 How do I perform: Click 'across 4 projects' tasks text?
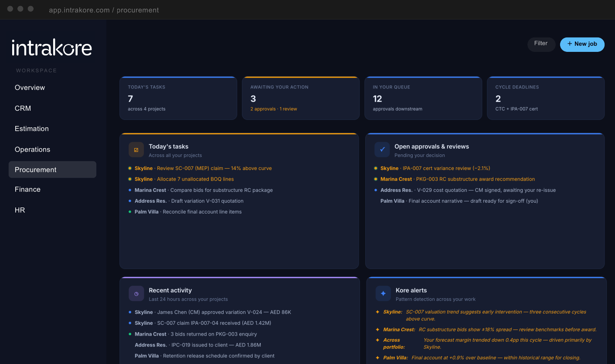click(x=146, y=109)
